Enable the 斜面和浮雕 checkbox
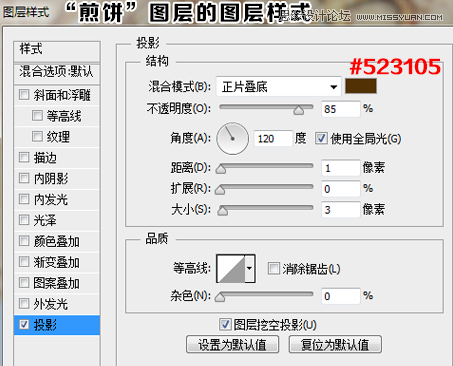This screenshot has width=453, height=366. (x=24, y=95)
